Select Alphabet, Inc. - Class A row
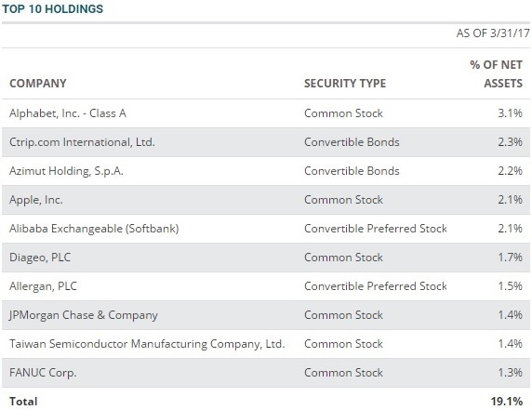 click(x=266, y=113)
